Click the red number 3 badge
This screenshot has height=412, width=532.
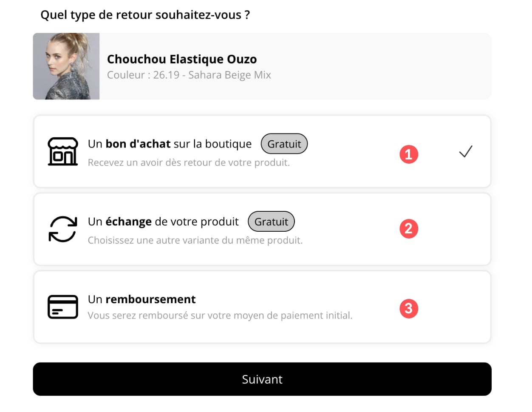tap(409, 308)
